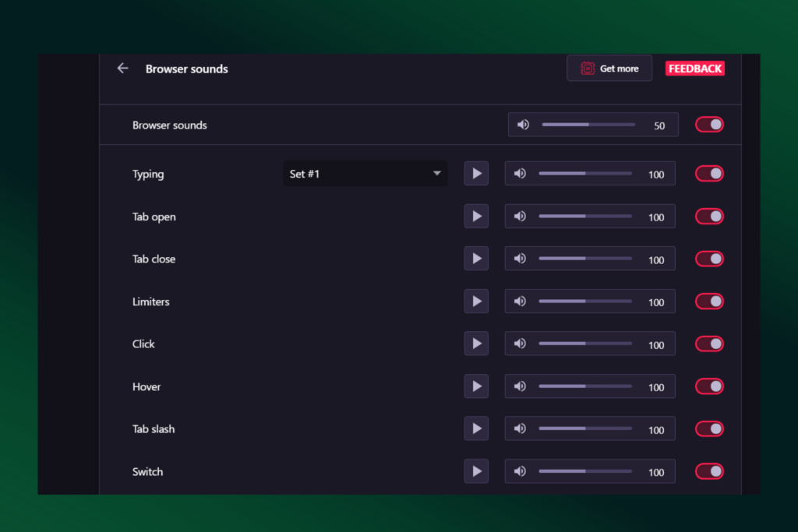Viewport: 798px width, 532px height.
Task: Toggle the Hover sound off
Action: tap(708, 386)
